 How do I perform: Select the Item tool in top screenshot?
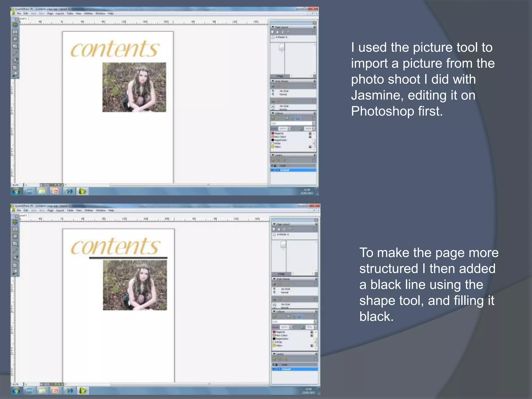click(x=15, y=25)
